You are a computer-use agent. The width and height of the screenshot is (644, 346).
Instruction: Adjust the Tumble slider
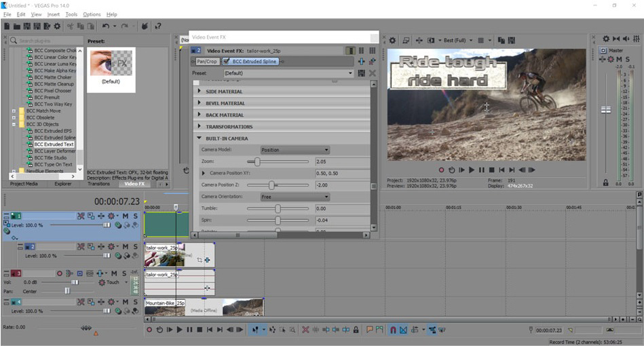tap(278, 208)
